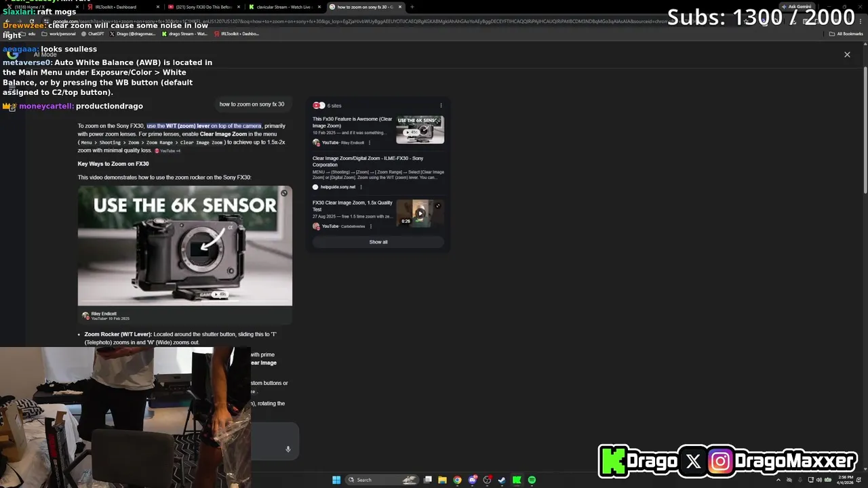Click the expand icon on main video

[x=284, y=194]
